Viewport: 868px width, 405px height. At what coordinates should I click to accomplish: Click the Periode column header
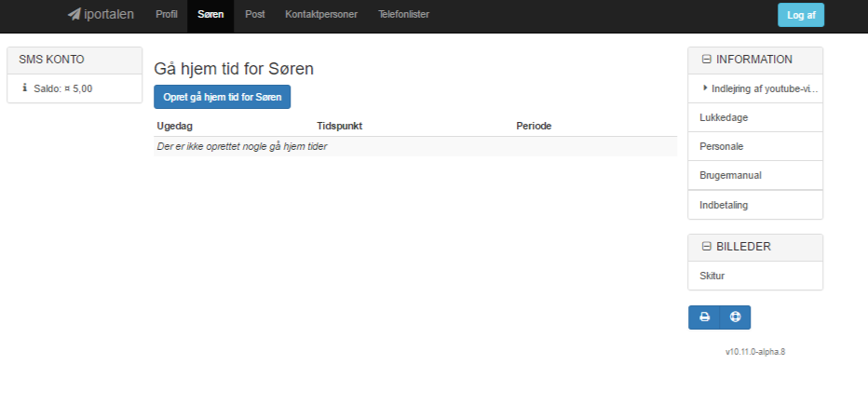pos(534,126)
